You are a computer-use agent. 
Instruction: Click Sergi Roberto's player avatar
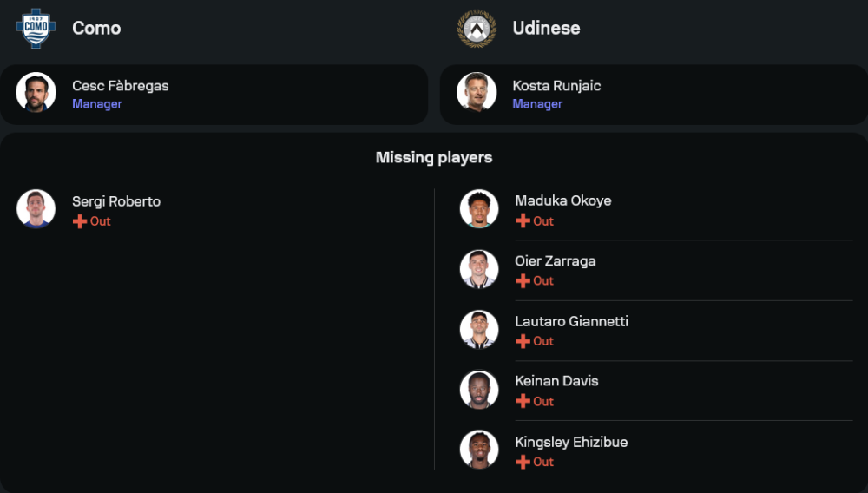coord(36,209)
